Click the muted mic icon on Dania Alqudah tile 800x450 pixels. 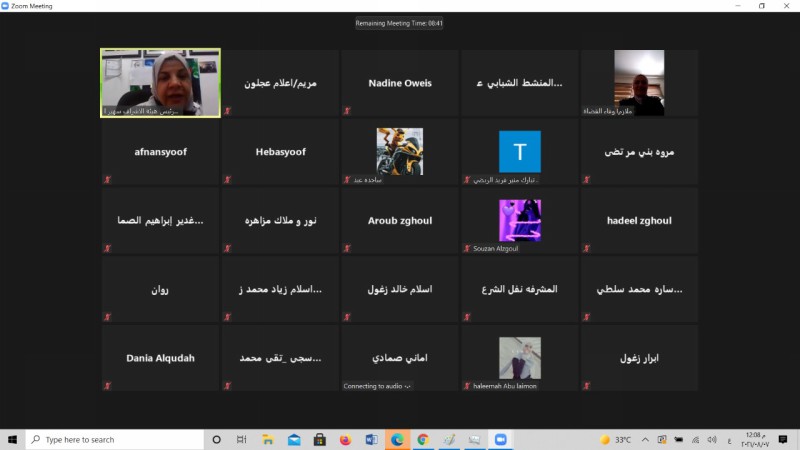(107, 385)
